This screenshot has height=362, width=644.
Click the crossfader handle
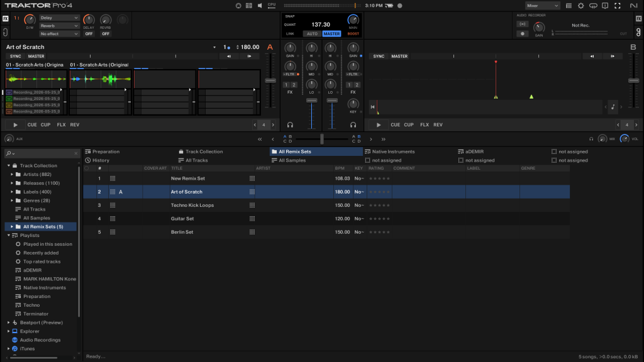coord(322,139)
